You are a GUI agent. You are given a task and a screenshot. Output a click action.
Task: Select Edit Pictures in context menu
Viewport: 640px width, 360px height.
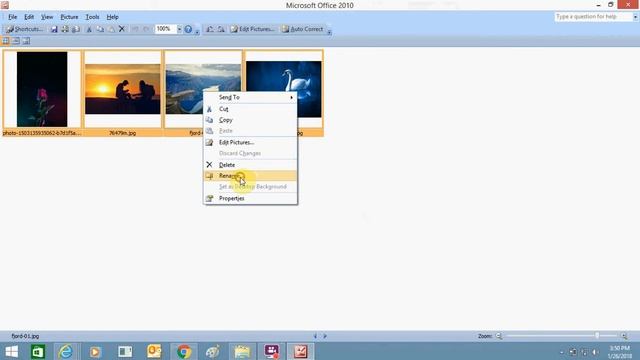250,142
